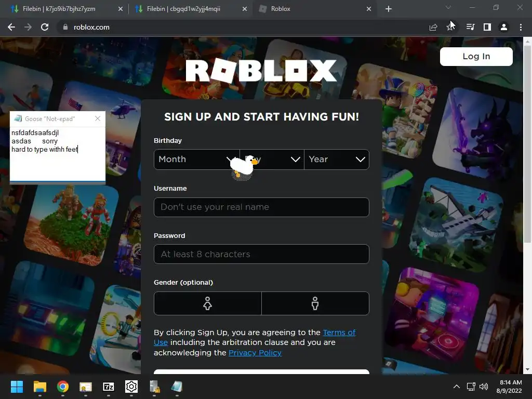Open the Privacy Policy link
This screenshot has width=532, height=399.
[x=255, y=353]
